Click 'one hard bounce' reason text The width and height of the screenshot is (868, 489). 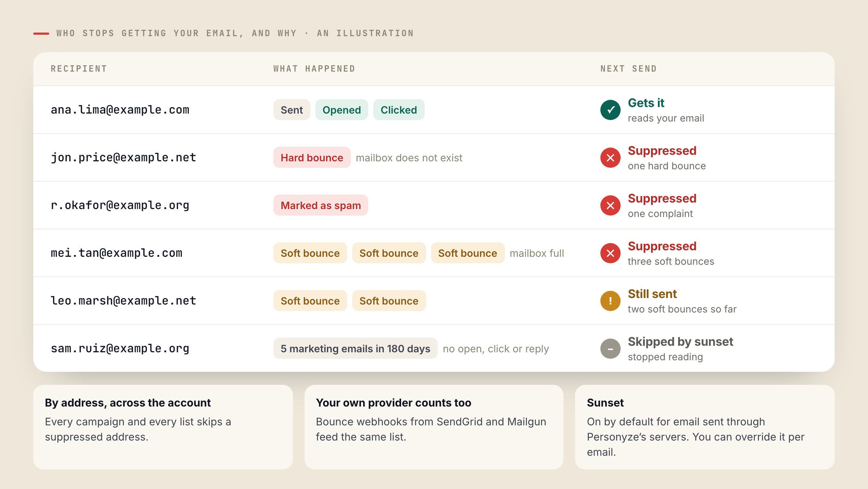tap(667, 166)
